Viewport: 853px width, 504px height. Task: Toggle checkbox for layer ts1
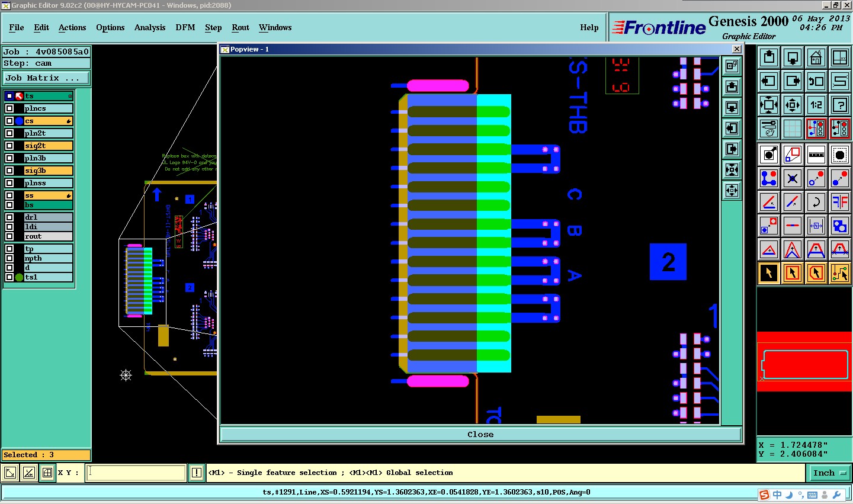(x=9, y=277)
